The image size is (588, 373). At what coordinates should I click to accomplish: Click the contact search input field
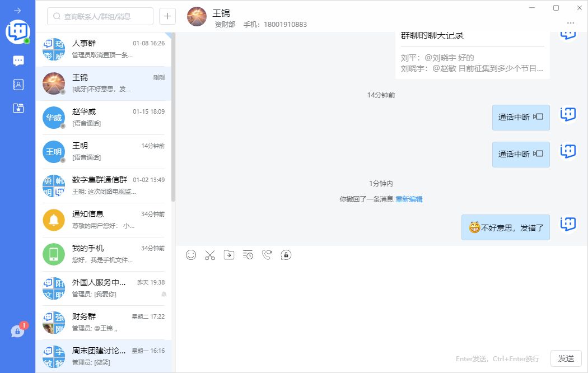[101, 16]
